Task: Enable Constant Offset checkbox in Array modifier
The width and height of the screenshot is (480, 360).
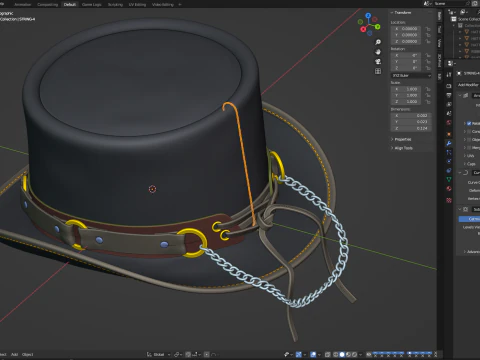Action: pyautogui.click(x=469, y=131)
